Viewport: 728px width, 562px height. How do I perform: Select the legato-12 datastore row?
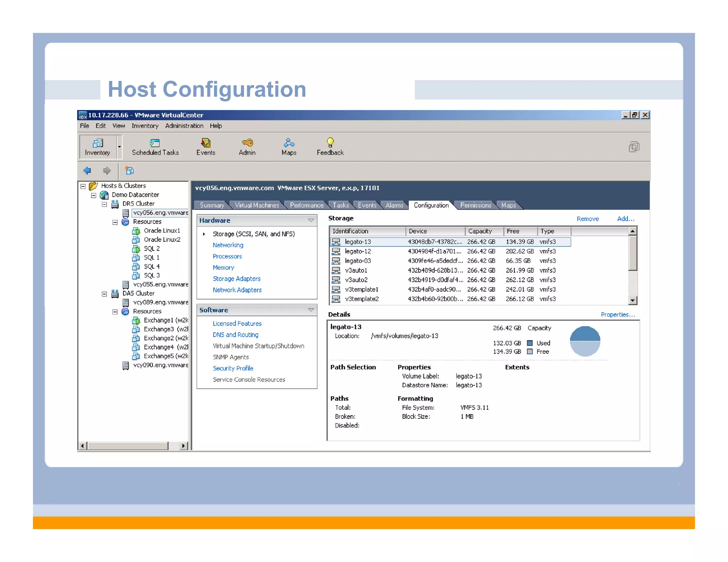pyautogui.click(x=450, y=252)
